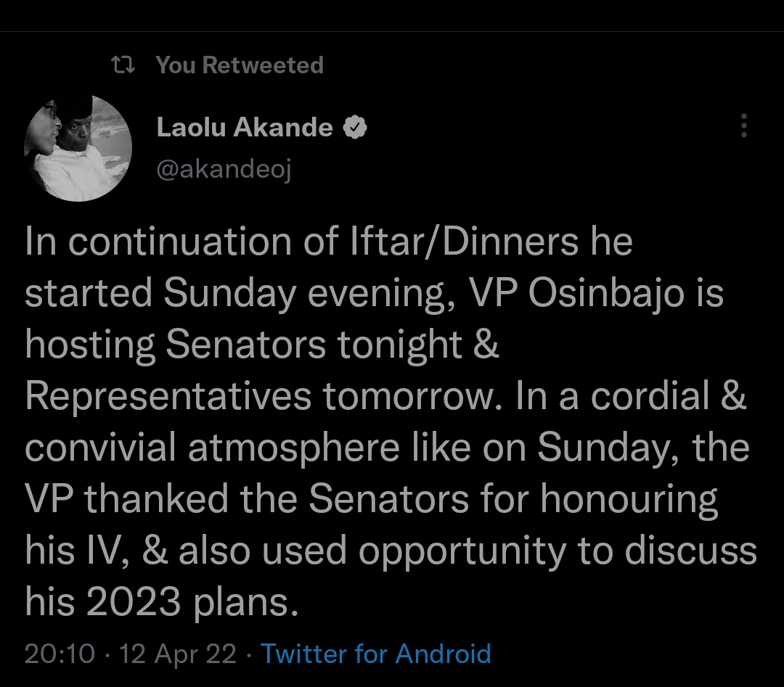This screenshot has width=784, height=687.
Task: Open the Laolu Akande display name
Action: (x=245, y=128)
